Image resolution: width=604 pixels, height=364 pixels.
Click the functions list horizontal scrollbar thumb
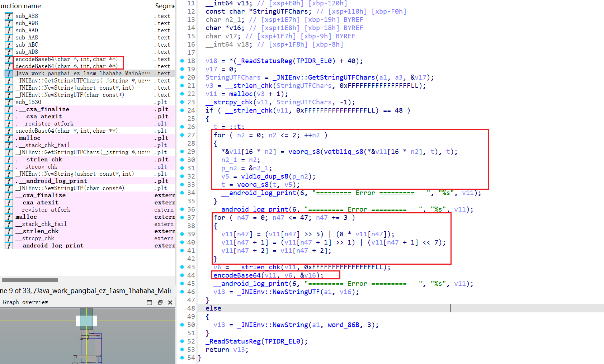pos(30,280)
